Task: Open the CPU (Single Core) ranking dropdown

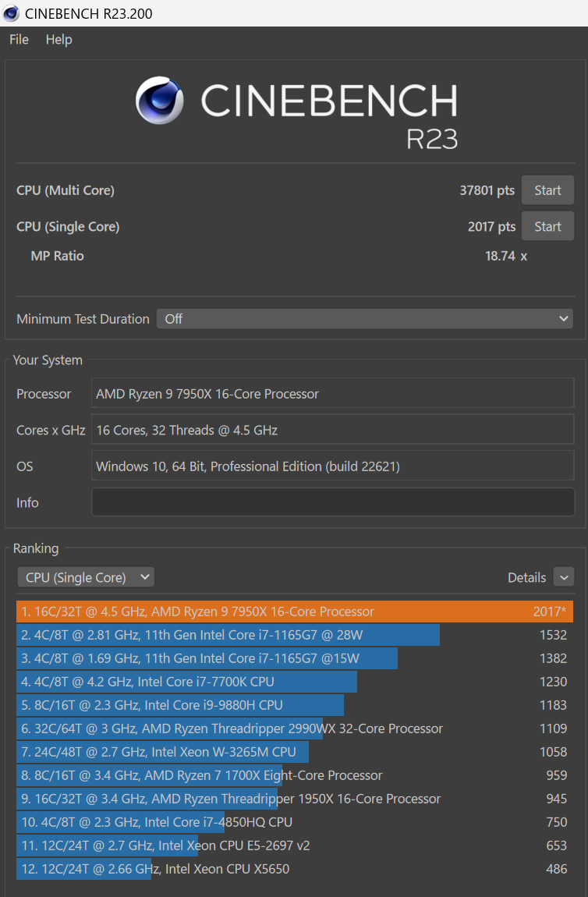Action: tap(86, 577)
